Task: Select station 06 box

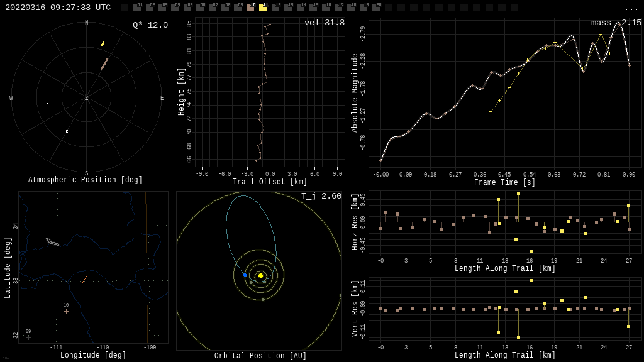Action: click(x=200, y=8)
